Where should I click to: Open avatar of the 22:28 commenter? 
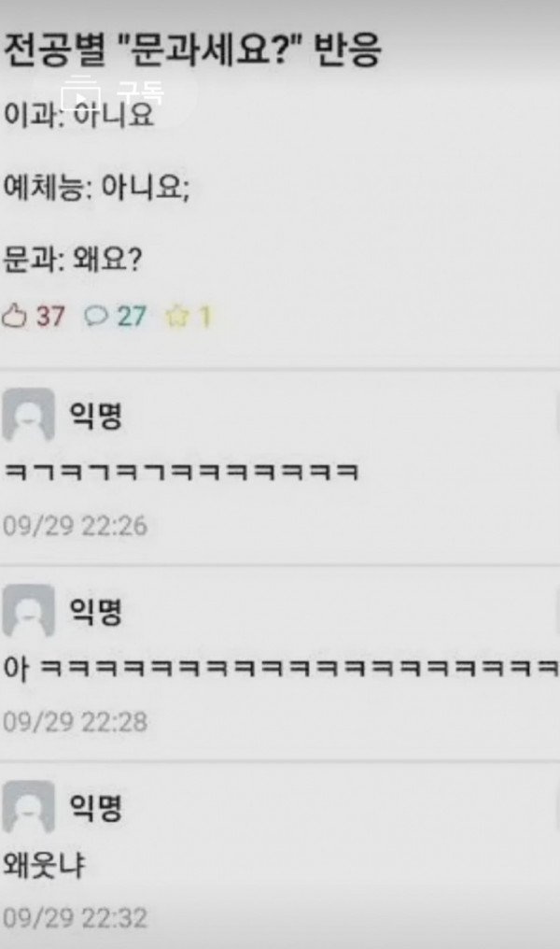[x=28, y=611]
